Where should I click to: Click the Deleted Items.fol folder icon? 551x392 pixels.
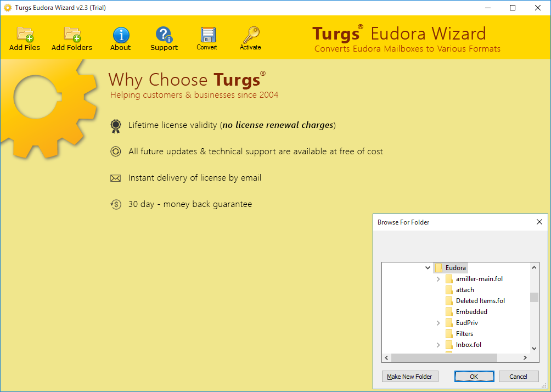(449, 301)
